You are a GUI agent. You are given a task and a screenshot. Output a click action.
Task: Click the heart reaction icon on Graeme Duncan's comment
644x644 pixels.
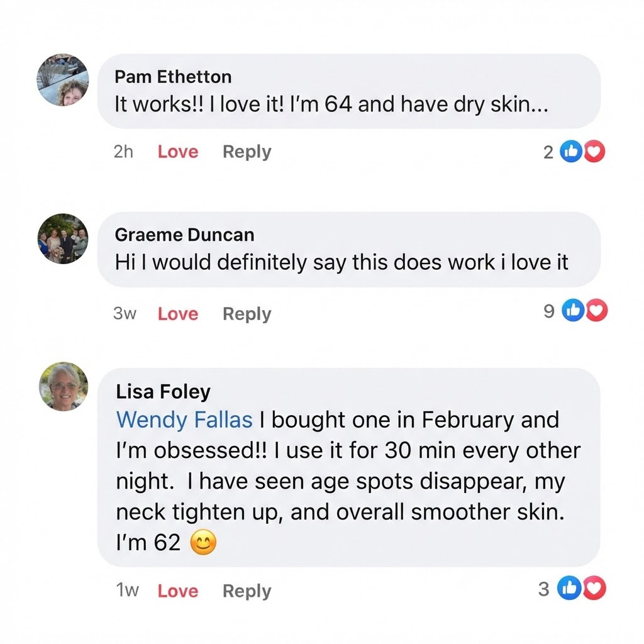596,310
